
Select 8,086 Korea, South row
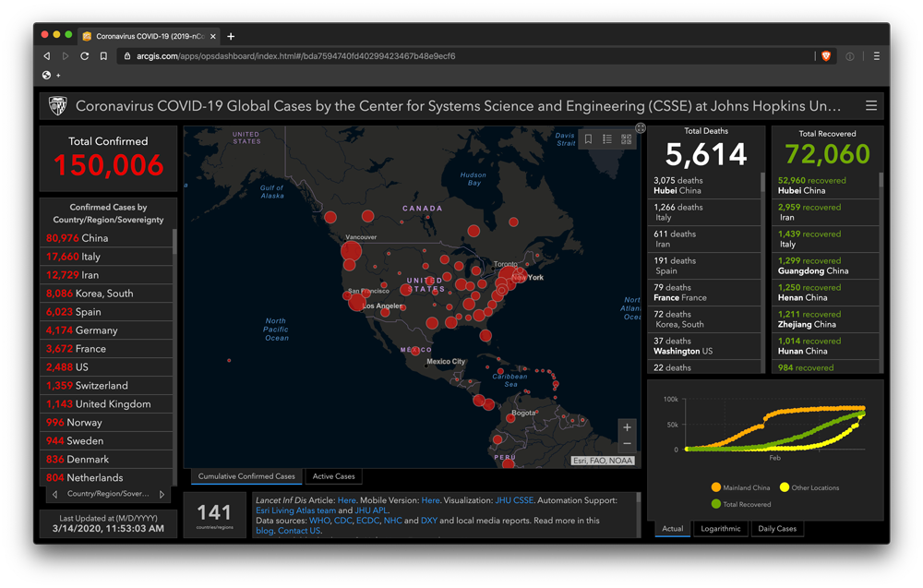click(x=108, y=294)
